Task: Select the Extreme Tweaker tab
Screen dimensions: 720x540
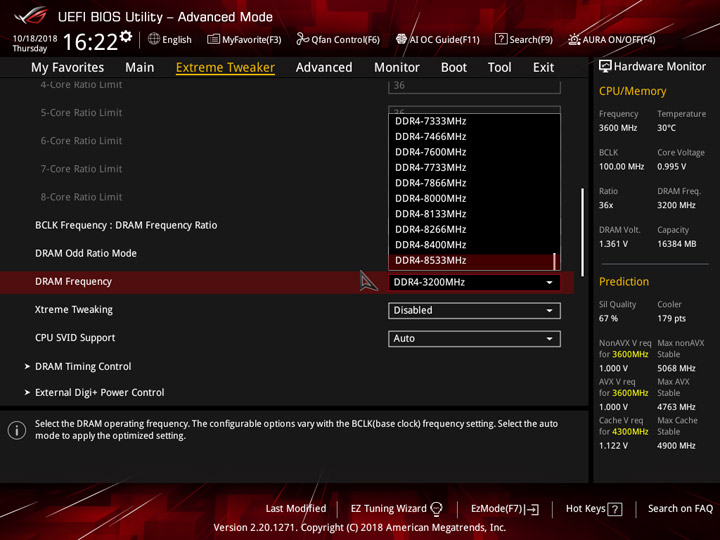Action: (225, 67)
